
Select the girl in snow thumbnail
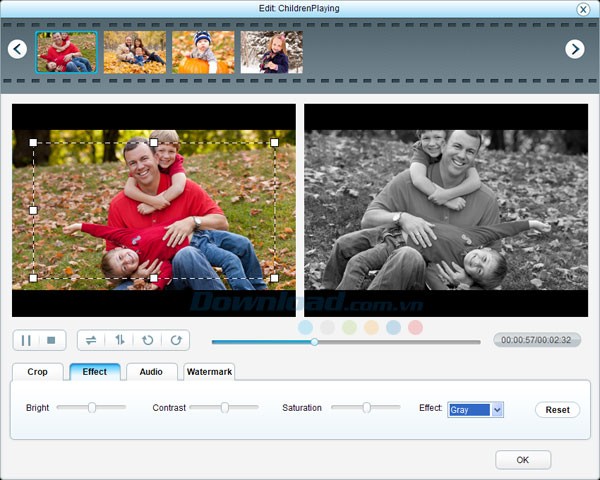pyautogui.click(x=271, y=52)
